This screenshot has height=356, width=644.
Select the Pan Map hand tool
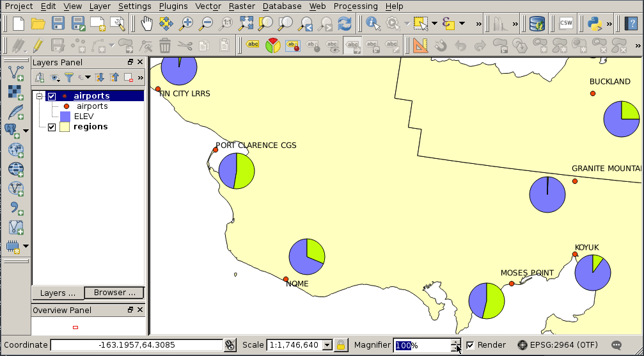pyautogui.click(x=146, y=24)
